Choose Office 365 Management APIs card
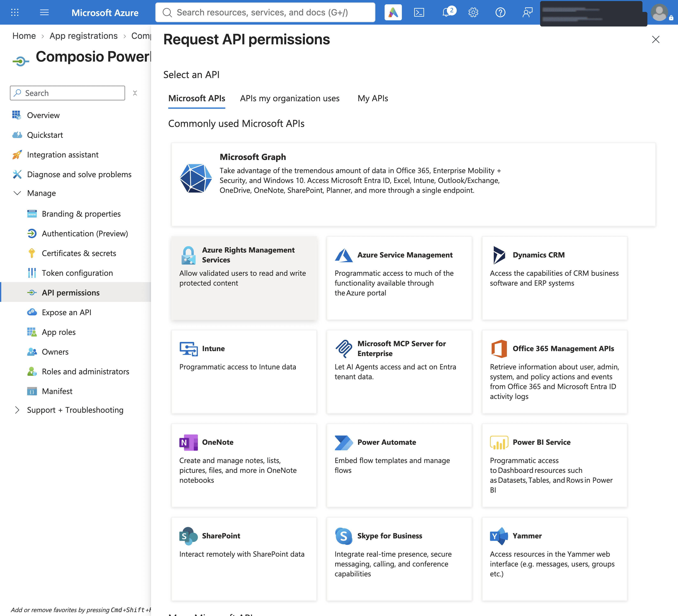678x616 pixels. pyautogui.click(x=555, y=372)
